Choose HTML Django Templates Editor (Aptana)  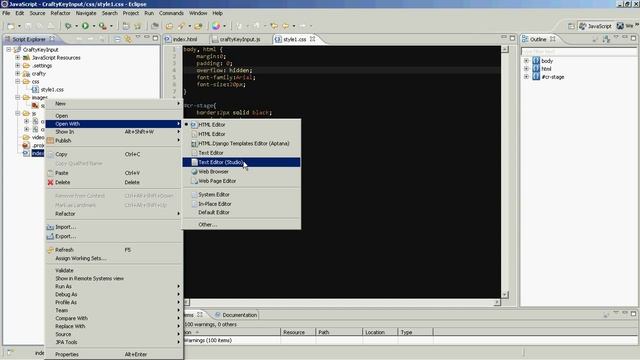tap(241, 143)
